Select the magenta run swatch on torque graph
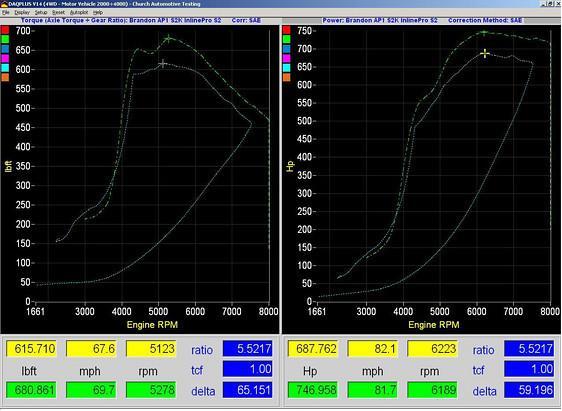562x411 pixels. [5, 58]
